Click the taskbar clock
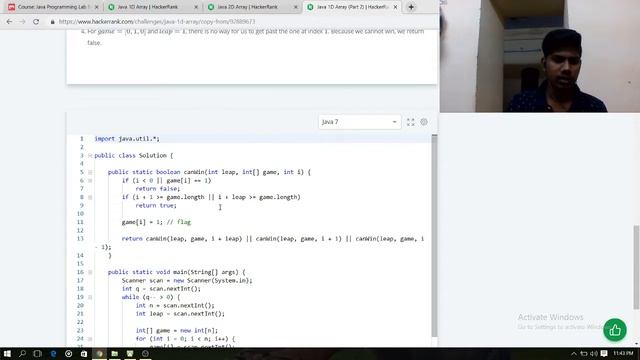640x360 pixels. (623, 353)
